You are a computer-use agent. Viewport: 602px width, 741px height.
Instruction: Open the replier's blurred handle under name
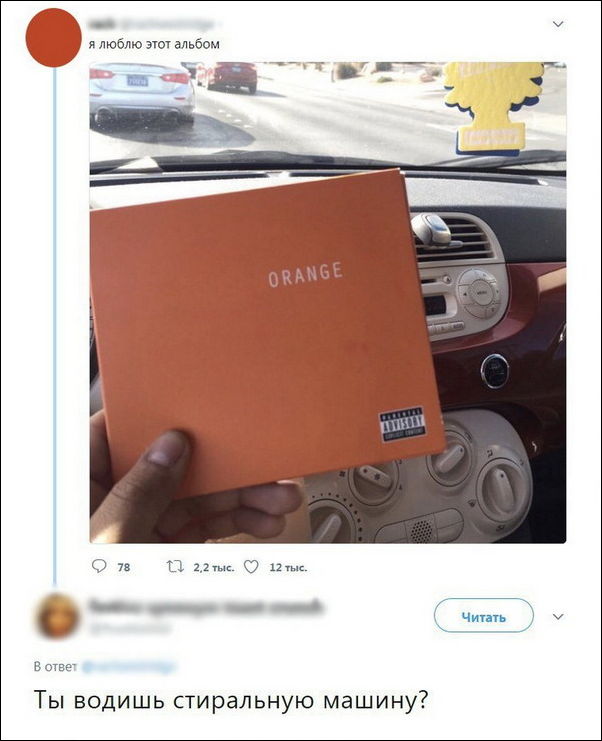(x=129, y=628)
